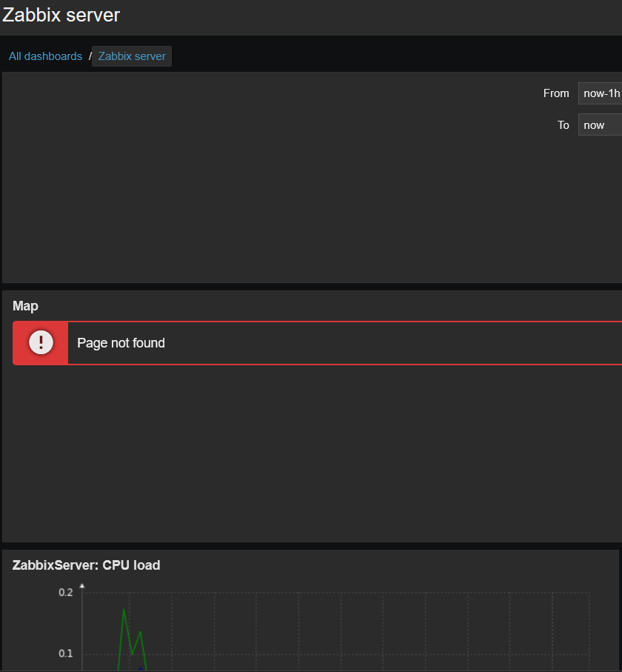Click the breadcrumb slash separator

click(x=90, y=56)
